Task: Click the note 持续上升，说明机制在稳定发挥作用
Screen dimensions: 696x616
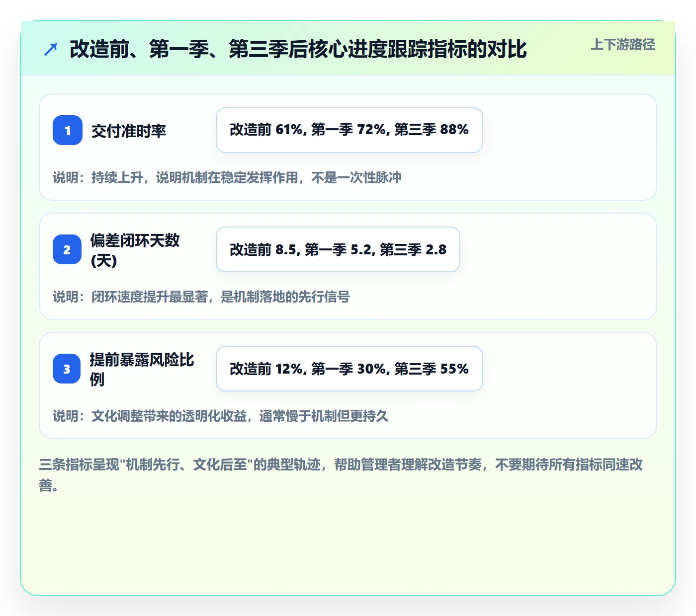Action: coord(227,177)
